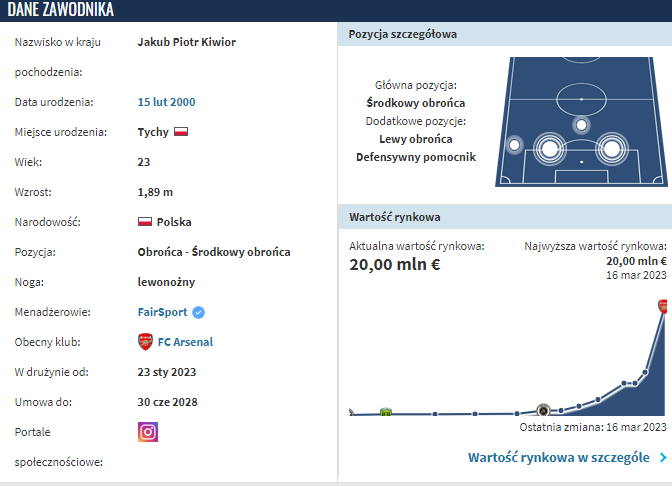Open the Instagram social media icon
672x486 pixels.
coord(148,432)
